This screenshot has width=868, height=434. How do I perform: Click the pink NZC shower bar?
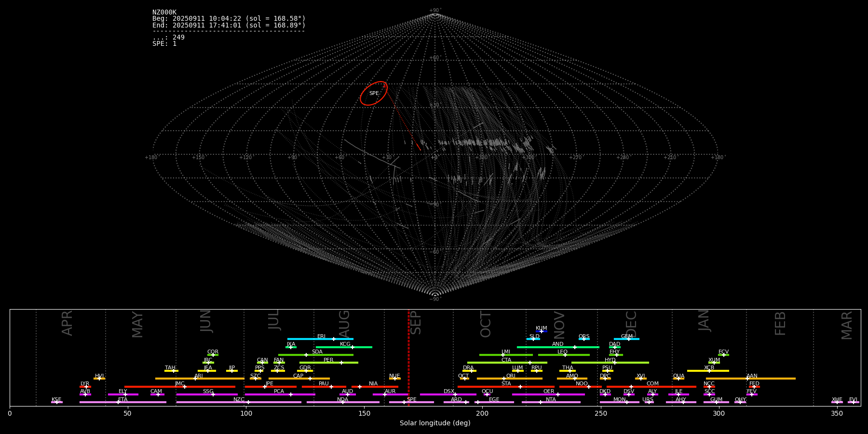pos(239,402)
